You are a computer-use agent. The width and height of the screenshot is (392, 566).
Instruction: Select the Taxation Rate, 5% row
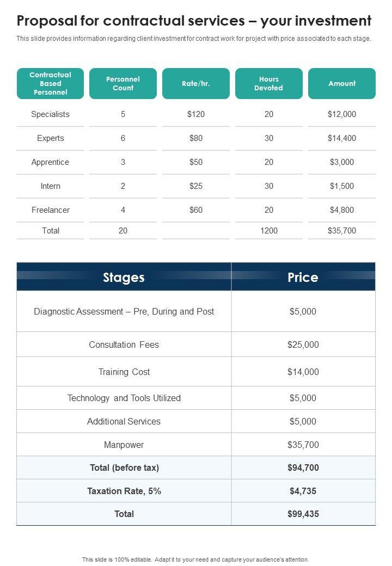pos(124,491)
